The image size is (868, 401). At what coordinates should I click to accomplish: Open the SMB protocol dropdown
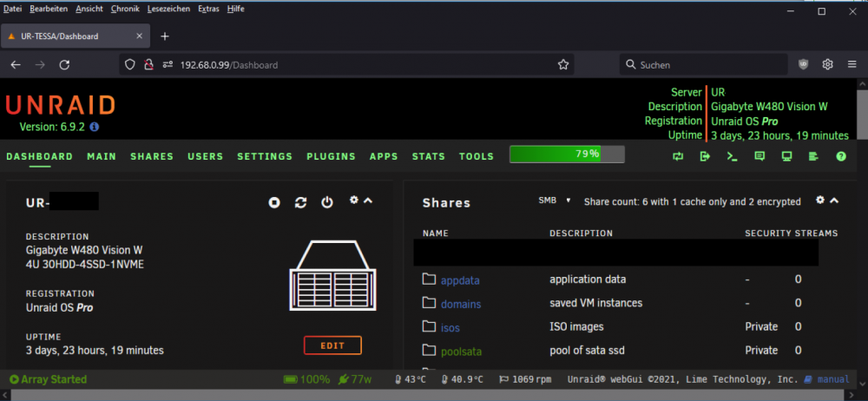554,200
